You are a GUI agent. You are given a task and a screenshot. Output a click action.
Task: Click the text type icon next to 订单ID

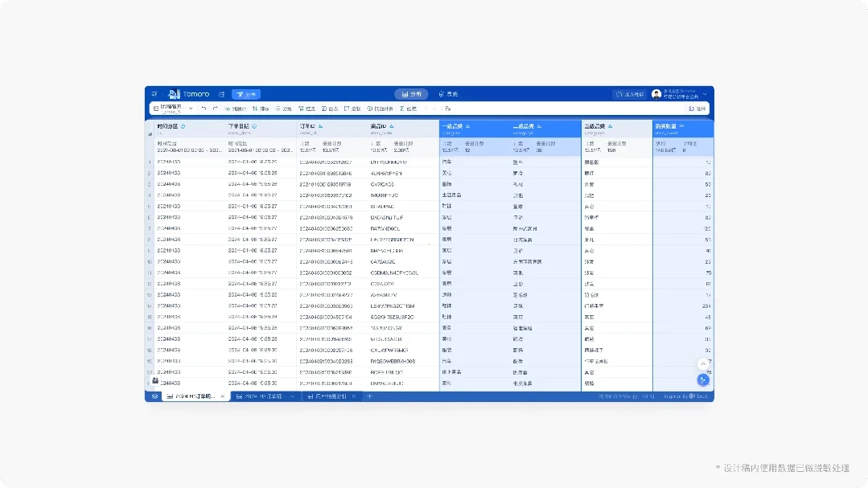click(320, 126)
